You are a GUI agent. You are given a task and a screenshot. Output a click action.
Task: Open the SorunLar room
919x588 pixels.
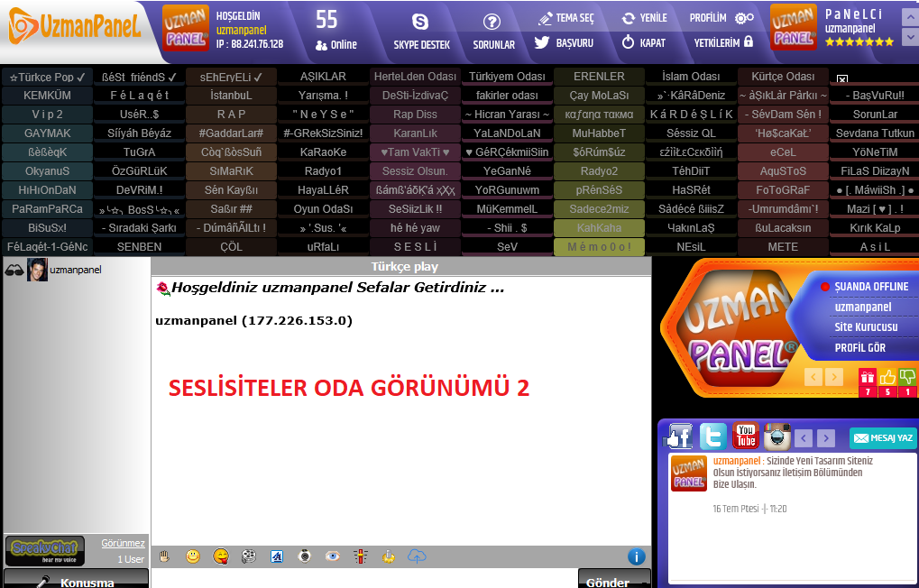875,115
